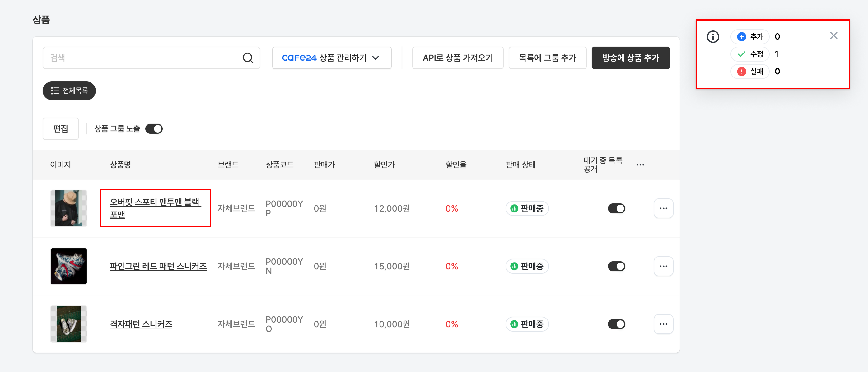868x372 pixels.
Task: Click 10,000원 discount price cell
Action: point(392,324)
